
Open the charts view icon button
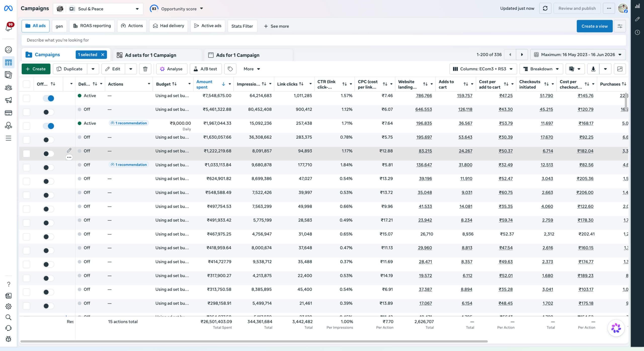pyautogui.click(x=620, y=69)
